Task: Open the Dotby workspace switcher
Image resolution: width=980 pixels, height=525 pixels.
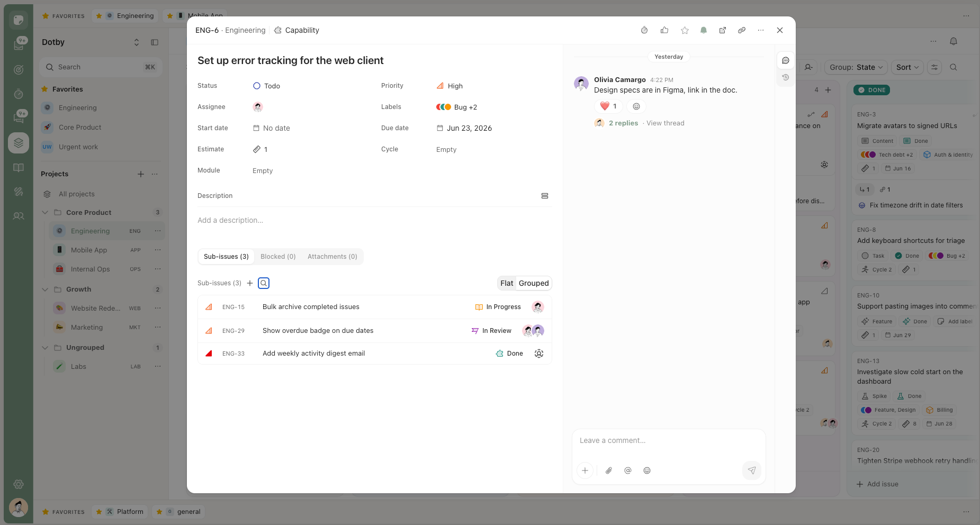Action: tap(91, 42)
